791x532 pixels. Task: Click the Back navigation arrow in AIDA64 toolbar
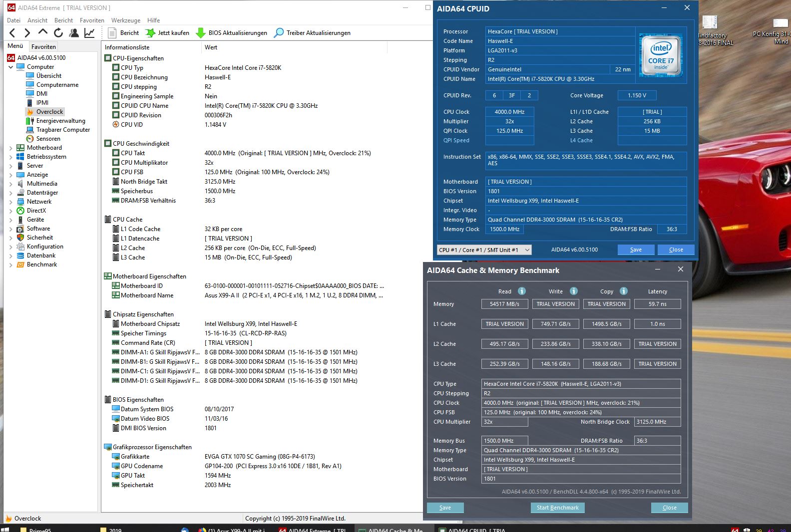tap(12, 33)
